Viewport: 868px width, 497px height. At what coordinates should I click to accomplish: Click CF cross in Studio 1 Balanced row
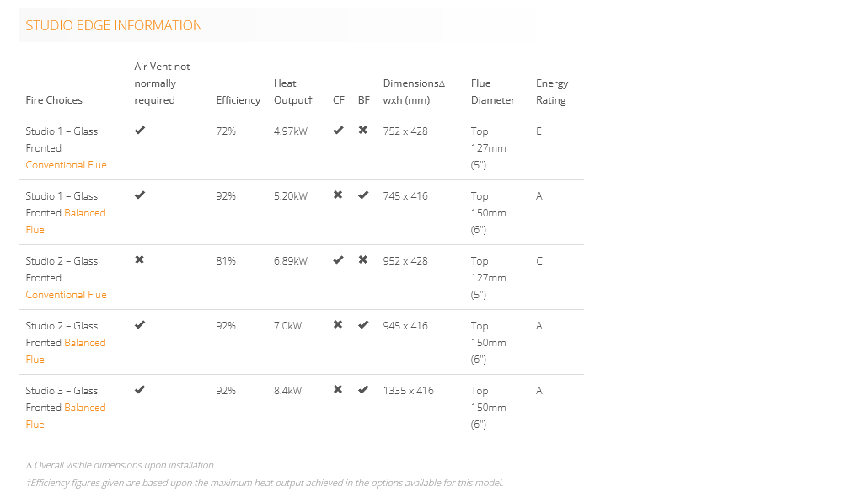click(x=338, y=195)
